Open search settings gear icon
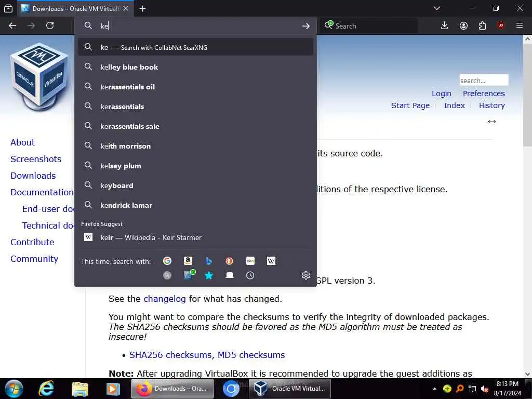This screenshot has width=532, height=399. [305, 275]
